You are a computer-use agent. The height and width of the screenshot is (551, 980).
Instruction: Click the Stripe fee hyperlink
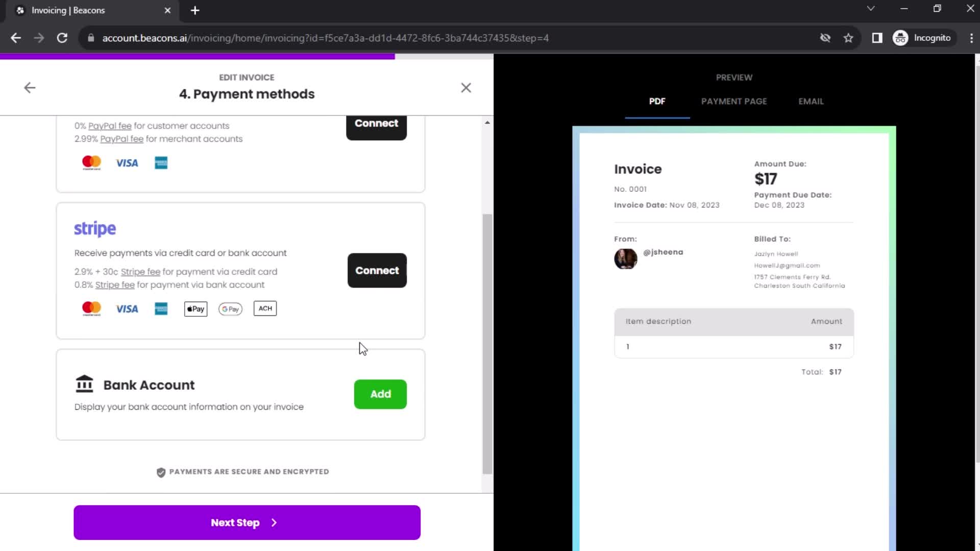click(140, 271)
